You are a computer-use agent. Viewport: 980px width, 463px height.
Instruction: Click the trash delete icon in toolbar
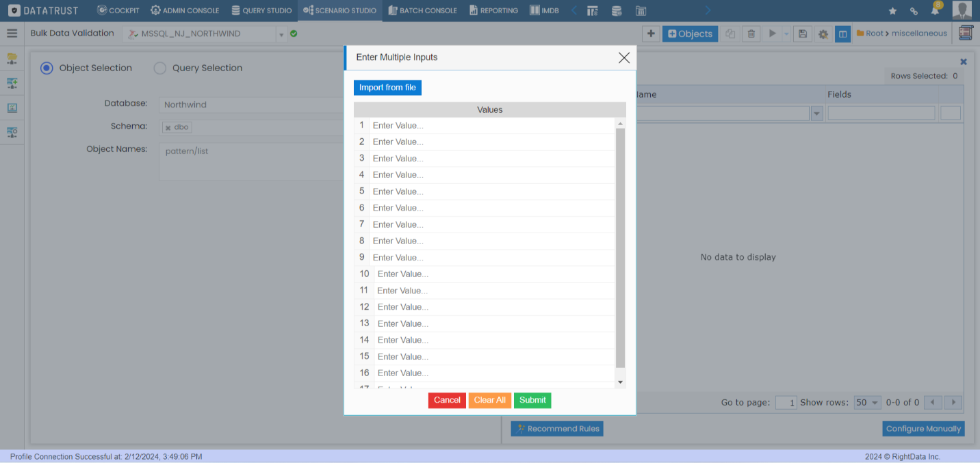(x=751, y=34)
